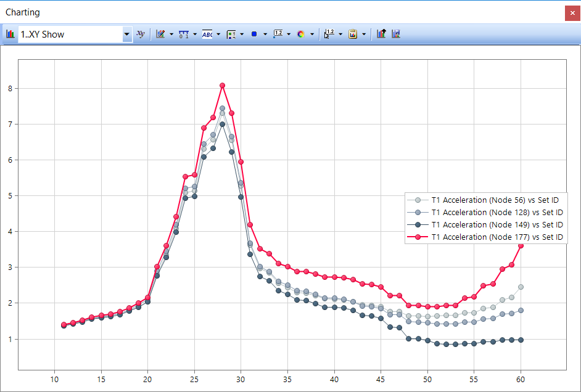Image resolution: width=581 pixels, height=392 pixels.
Task: Select legend entry T1 Acceleration (Node 128)
Action: tap(485, 213)
